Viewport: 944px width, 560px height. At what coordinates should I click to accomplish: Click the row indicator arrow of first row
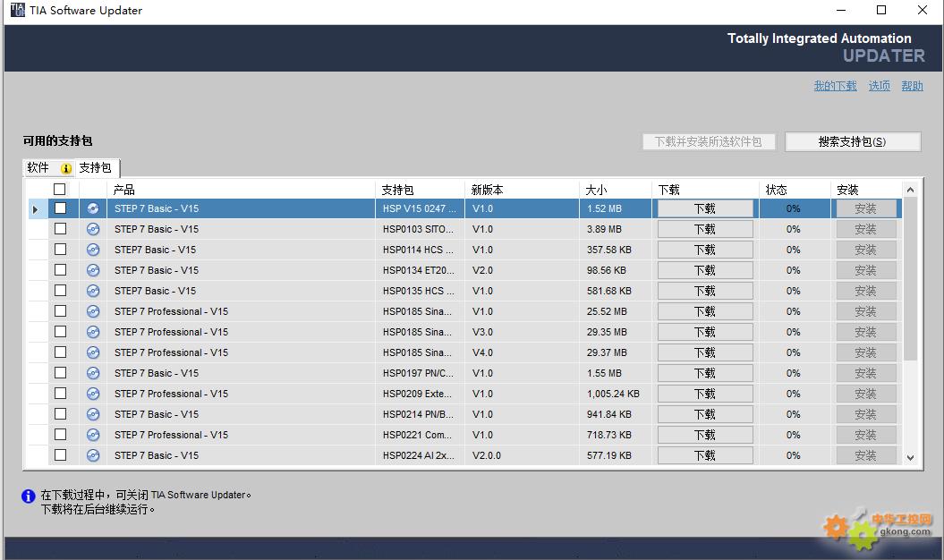[36, 209]
